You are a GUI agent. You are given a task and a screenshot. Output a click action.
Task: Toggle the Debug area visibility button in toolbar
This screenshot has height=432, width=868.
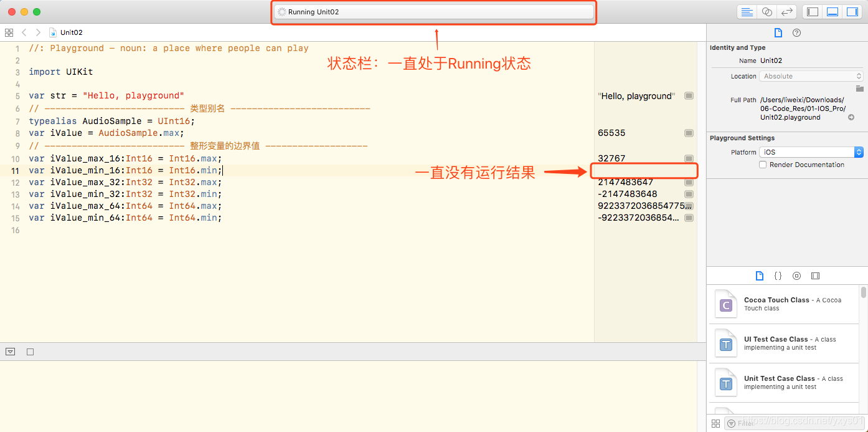832,12
